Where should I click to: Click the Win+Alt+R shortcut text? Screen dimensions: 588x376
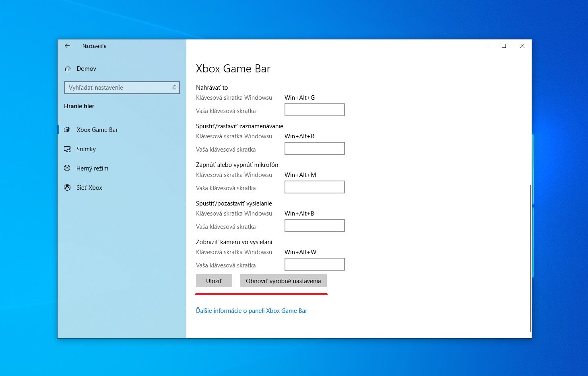[299, 136]
